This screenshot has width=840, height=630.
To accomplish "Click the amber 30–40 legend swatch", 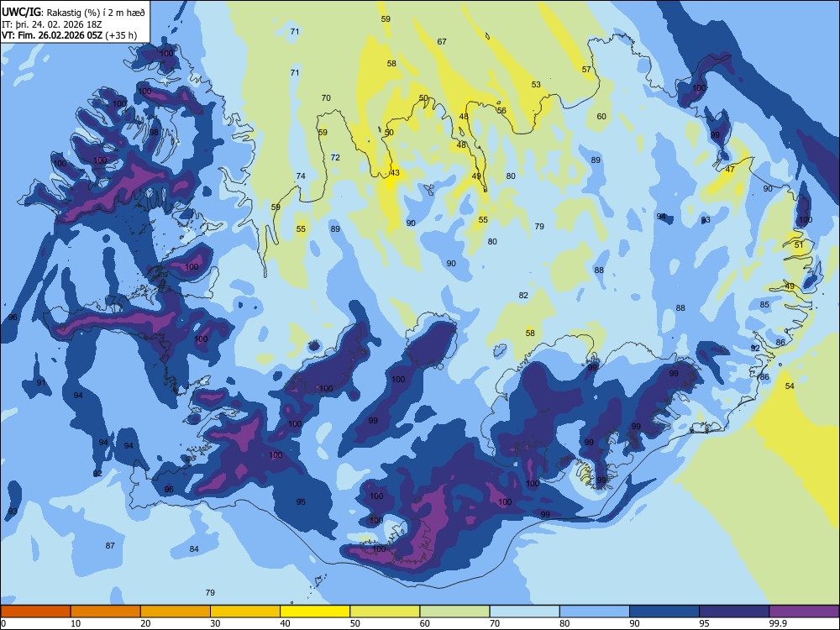I will pyautogui.click(x=245, y=612).
